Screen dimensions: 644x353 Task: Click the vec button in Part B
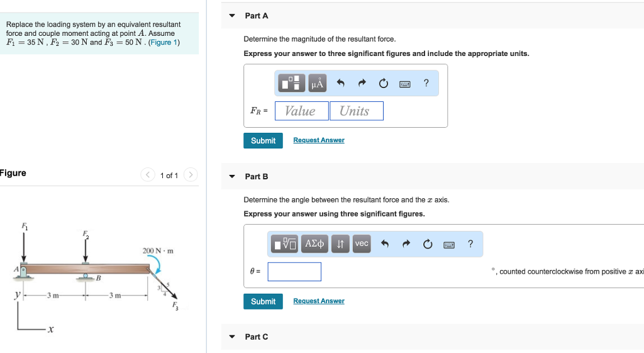[x=362, y=244]
